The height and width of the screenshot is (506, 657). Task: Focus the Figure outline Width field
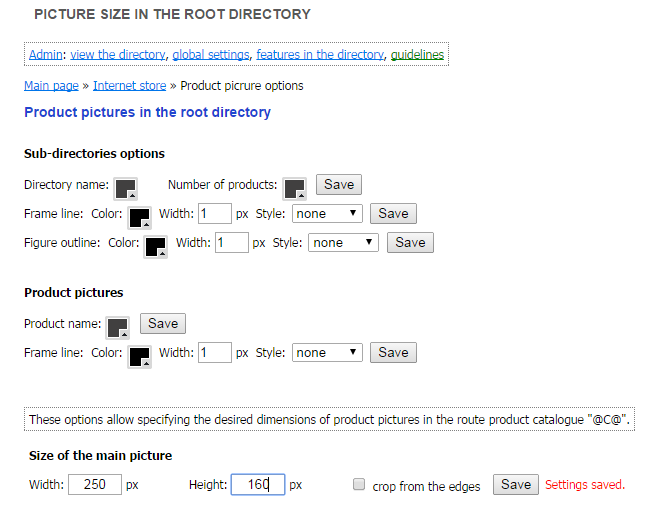[232, 243]
